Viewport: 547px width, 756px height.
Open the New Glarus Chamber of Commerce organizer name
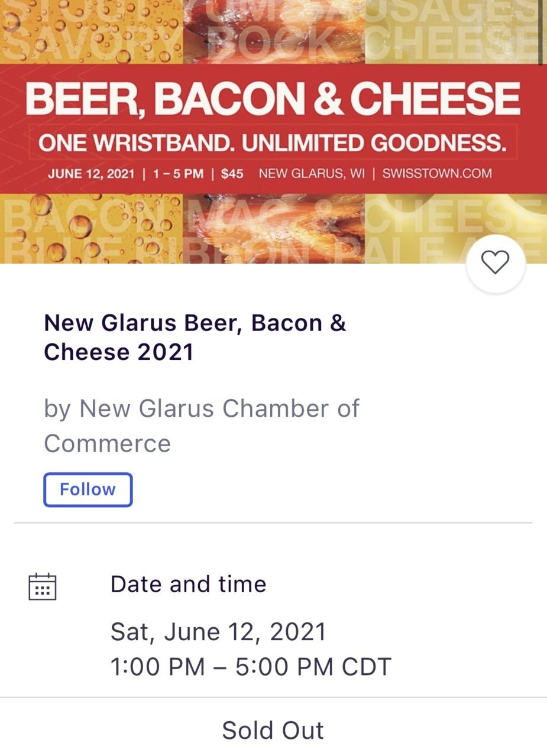coord(202,426)
